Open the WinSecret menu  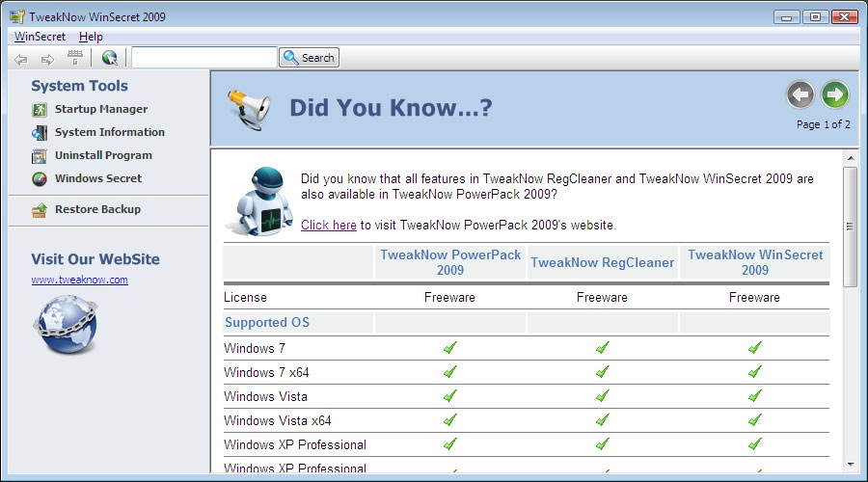40,37
